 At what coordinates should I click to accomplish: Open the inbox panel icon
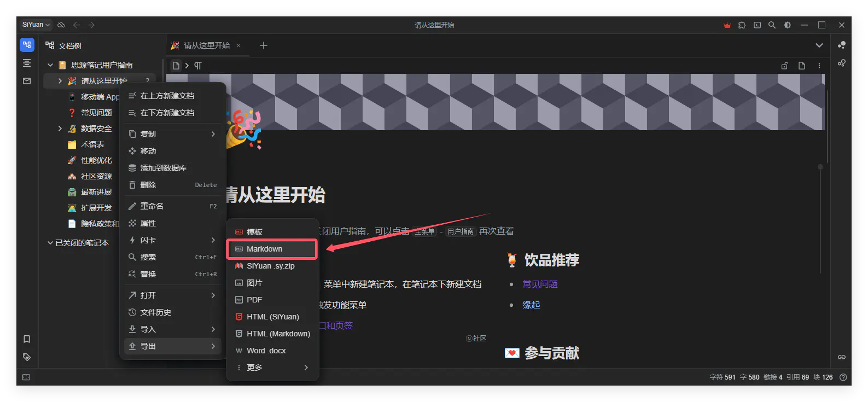[x=27, y=81]
